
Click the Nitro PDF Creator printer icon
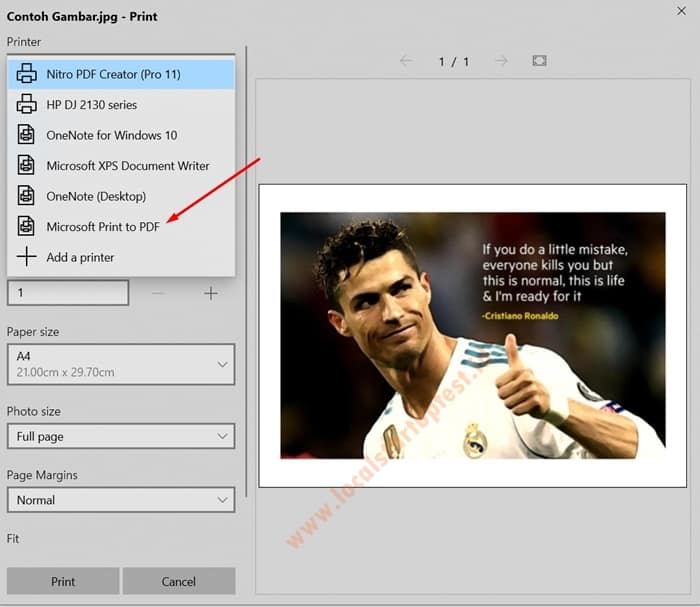26,74
